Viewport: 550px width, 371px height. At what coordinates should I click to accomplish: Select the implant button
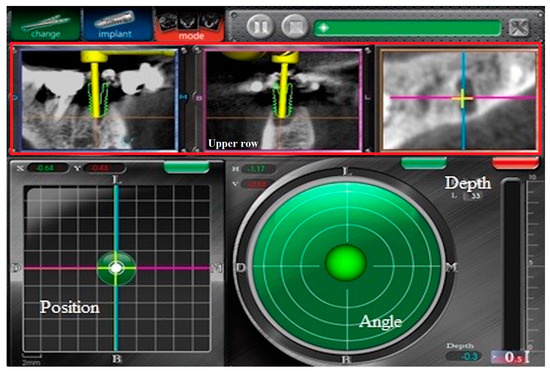tap(117, 25)
